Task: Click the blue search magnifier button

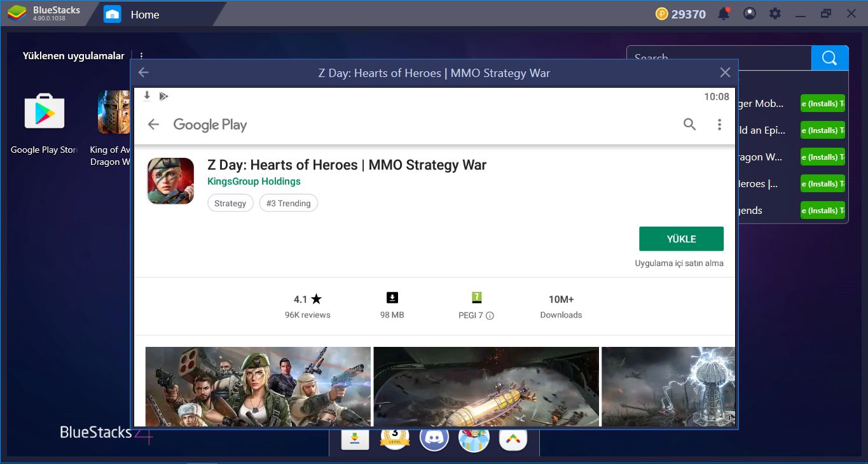Action: [829, 58]
